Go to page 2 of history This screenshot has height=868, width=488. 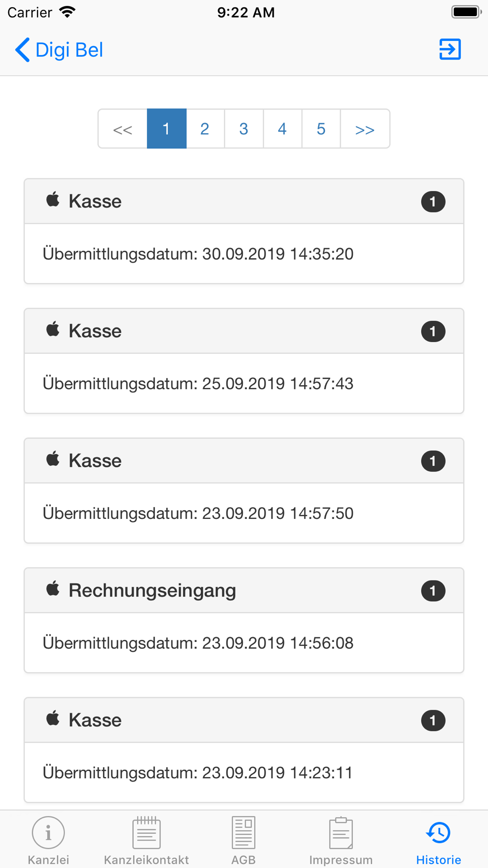(x=205, y=128)
